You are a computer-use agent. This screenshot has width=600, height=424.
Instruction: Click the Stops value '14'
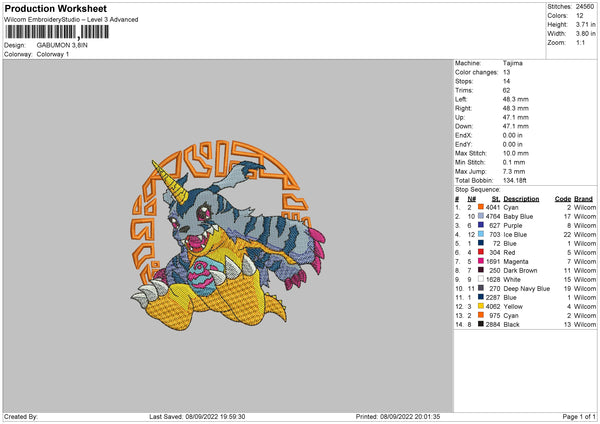[506, 81]
